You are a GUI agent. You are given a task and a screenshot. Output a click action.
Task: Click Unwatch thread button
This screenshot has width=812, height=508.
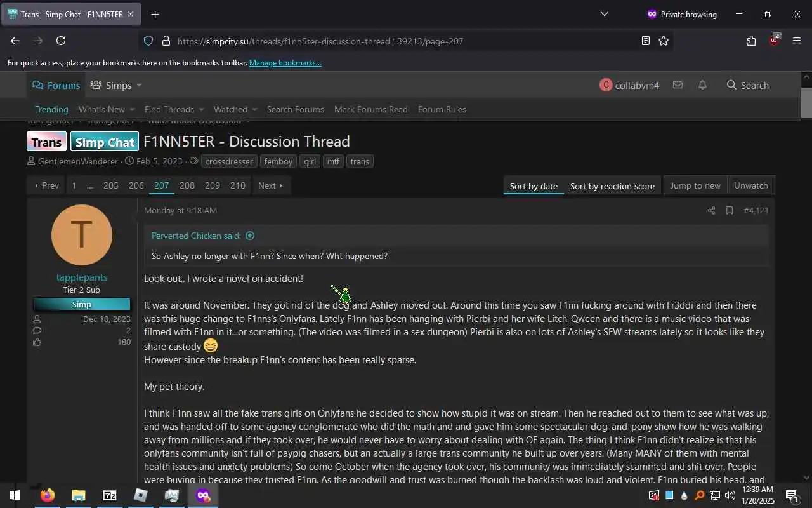[750, 185]
